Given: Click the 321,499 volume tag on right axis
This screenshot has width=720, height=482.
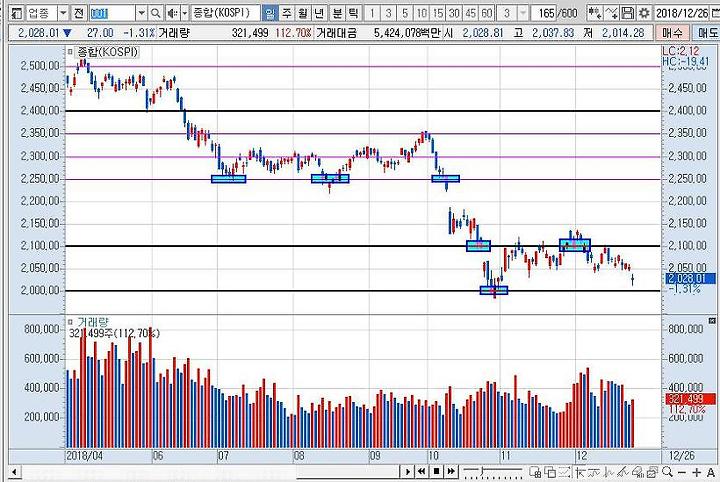Looking at the screenshot, I should pyautogui.click(x=691, y=399).
